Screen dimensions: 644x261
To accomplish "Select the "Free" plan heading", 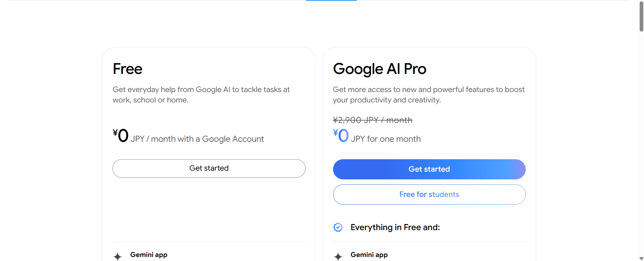I will click(128, 69).
